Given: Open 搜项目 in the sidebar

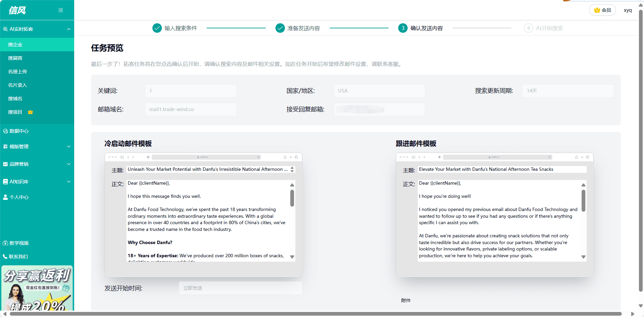Looking at the screenshot, I should tap(37, 112).
